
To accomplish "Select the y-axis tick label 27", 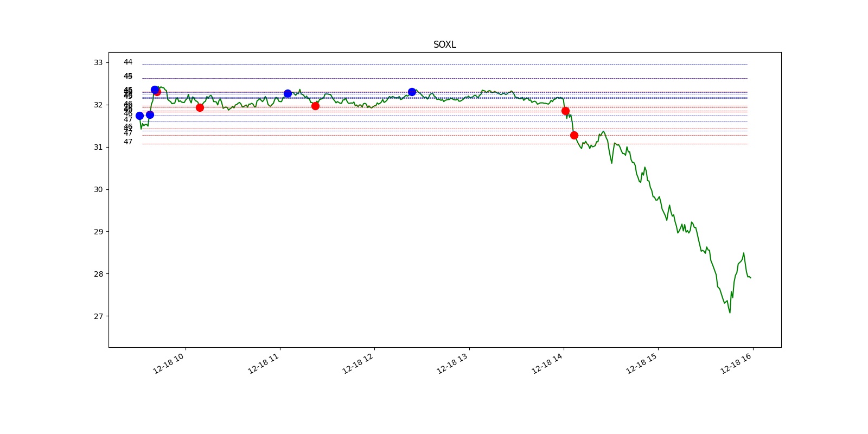I will pos(98,316).
